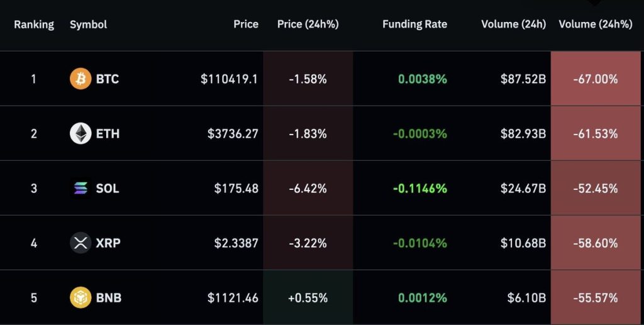
Task: Sort by Volume (24h) column header
Action: 513,24
